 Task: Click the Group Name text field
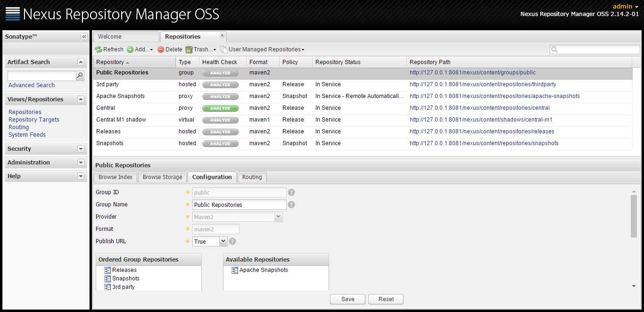click(x=239, y=205)
